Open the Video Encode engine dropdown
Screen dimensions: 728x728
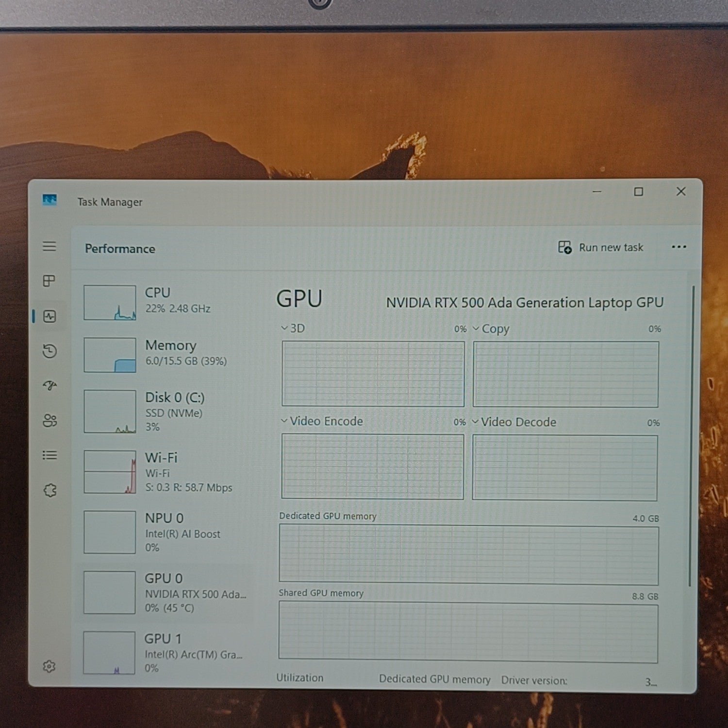point(322,421)
